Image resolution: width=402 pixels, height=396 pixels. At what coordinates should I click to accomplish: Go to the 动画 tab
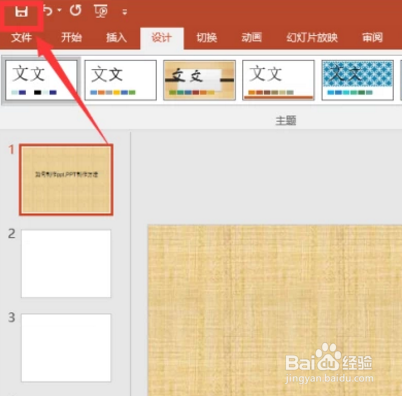tap(252, 37)
